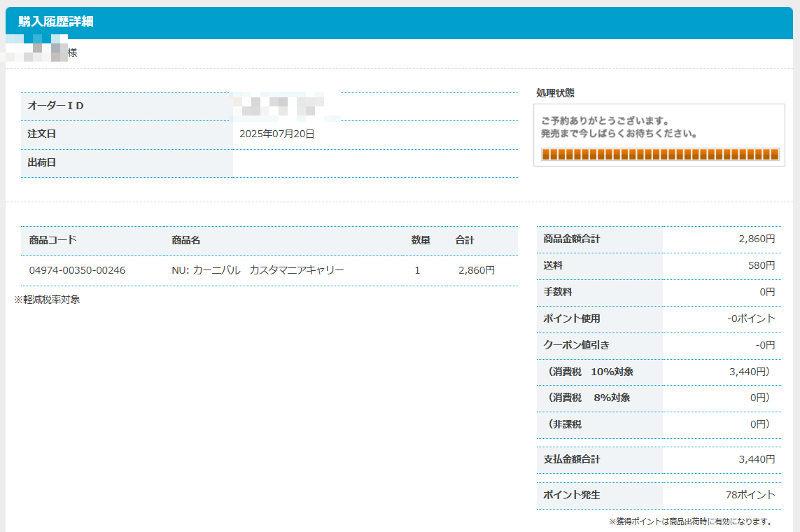Image resolution: width=800 pixels, height=532 pixels.
Task: Click the product name NU: カーニバル カスタマニアキャリー
Action: [258, 270]
